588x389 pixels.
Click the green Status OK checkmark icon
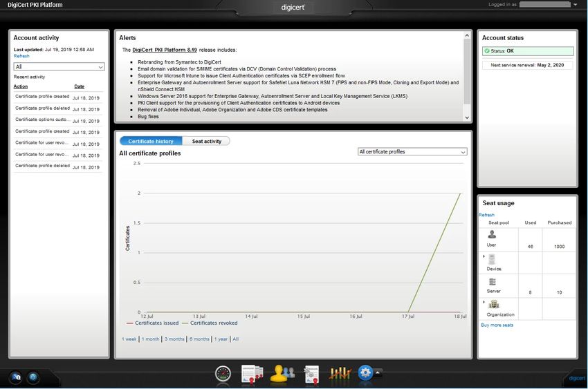click(487, 51)
